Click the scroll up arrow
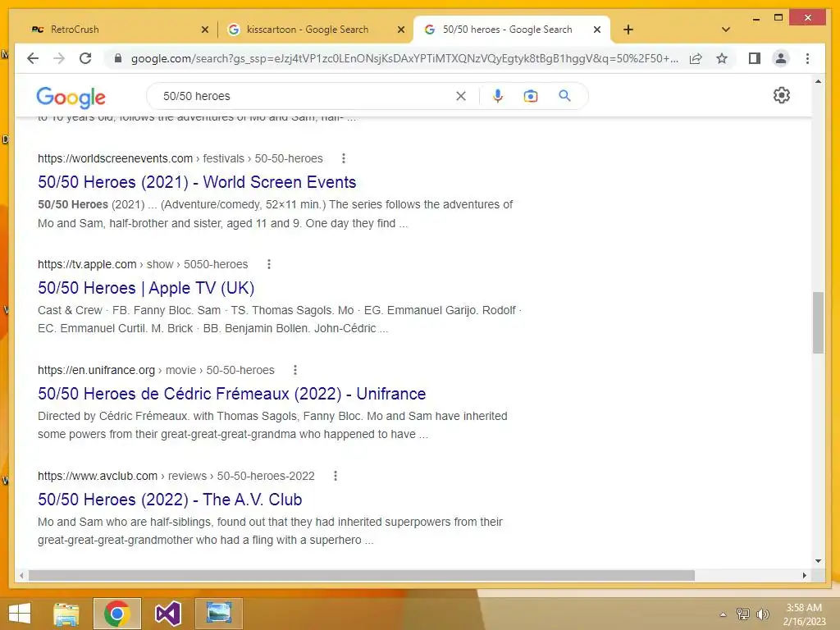 (x=818, y=81)
